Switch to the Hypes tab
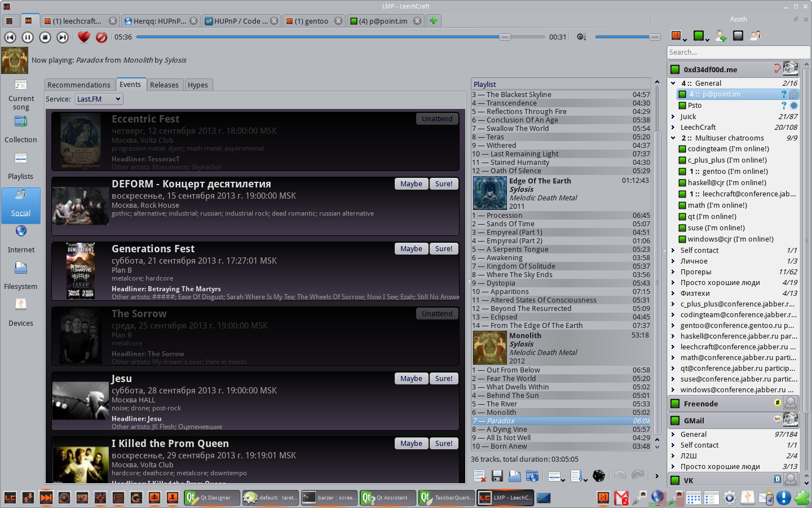Screen dimensions: 812x508 (198, 85)
